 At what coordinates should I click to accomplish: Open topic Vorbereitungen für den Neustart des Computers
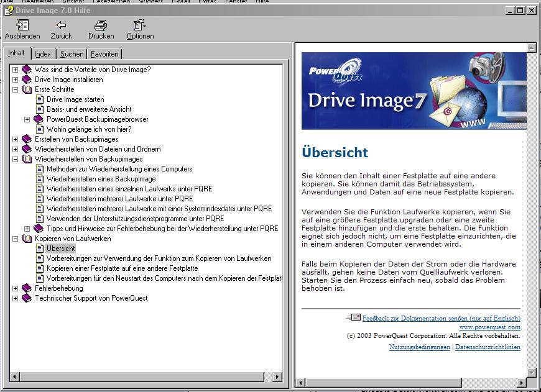pos(164,278)
